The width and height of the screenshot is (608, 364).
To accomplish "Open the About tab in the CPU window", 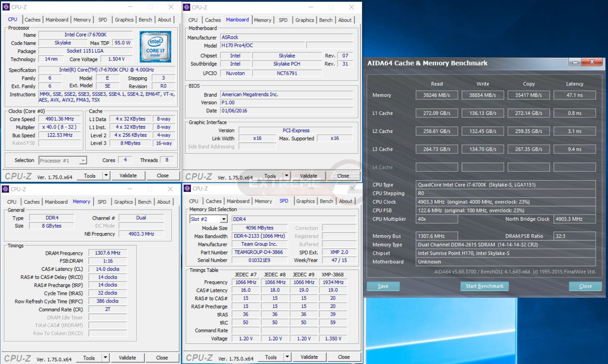I will tap(165, 20).
